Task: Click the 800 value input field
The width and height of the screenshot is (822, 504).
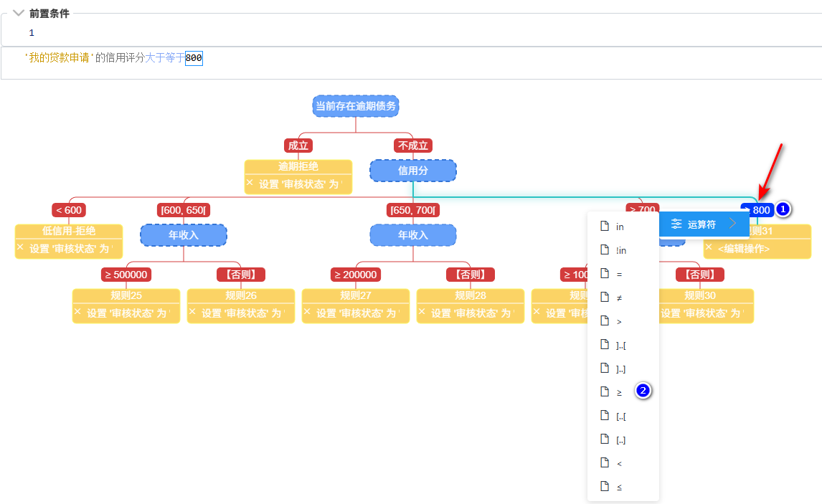Action: pyautogui.click(x=194, y=58)
